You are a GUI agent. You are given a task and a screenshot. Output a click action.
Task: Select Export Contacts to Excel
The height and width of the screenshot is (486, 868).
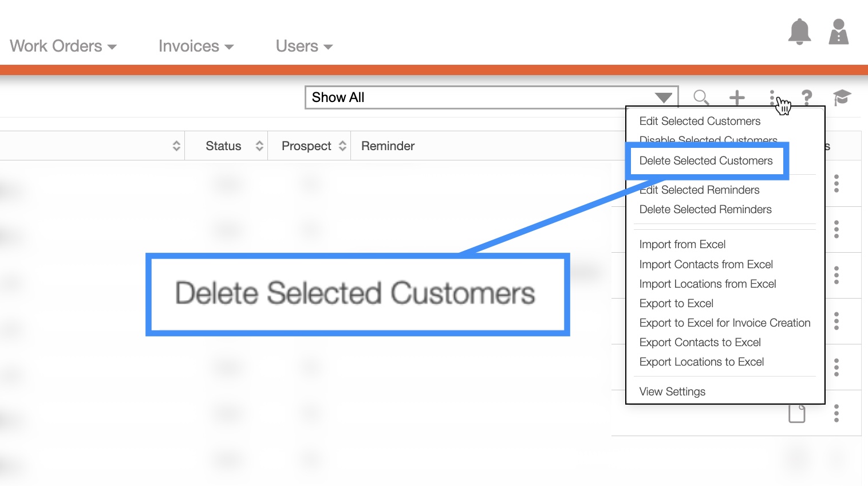click(x=700, y=343)
